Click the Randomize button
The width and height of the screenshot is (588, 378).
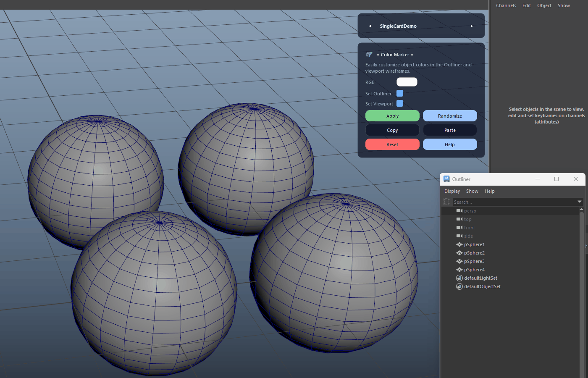[450, 116]
